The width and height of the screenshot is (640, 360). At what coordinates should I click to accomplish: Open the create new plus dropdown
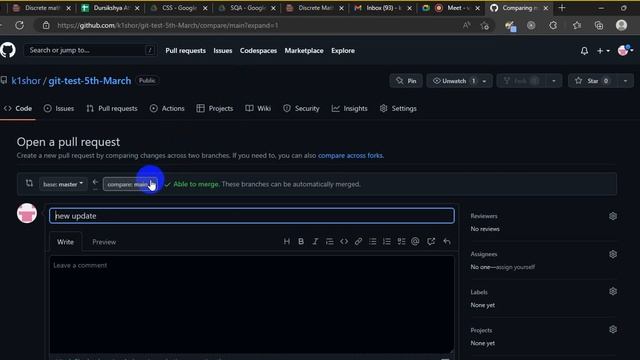pyautogui.click(x=603, y=51)
